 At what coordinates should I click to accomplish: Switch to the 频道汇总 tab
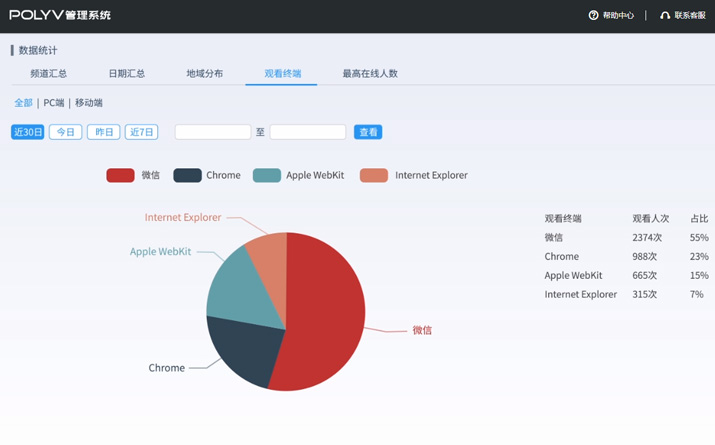[48, 74]
